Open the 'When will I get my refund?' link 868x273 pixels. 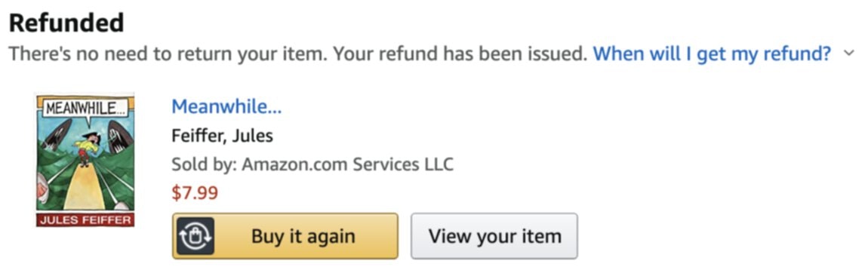(712, 54)
